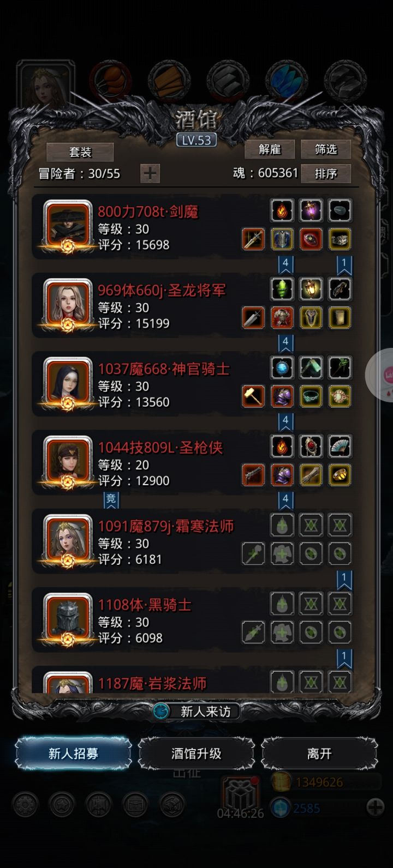Click the 套装 set button

tap(80, 152)
